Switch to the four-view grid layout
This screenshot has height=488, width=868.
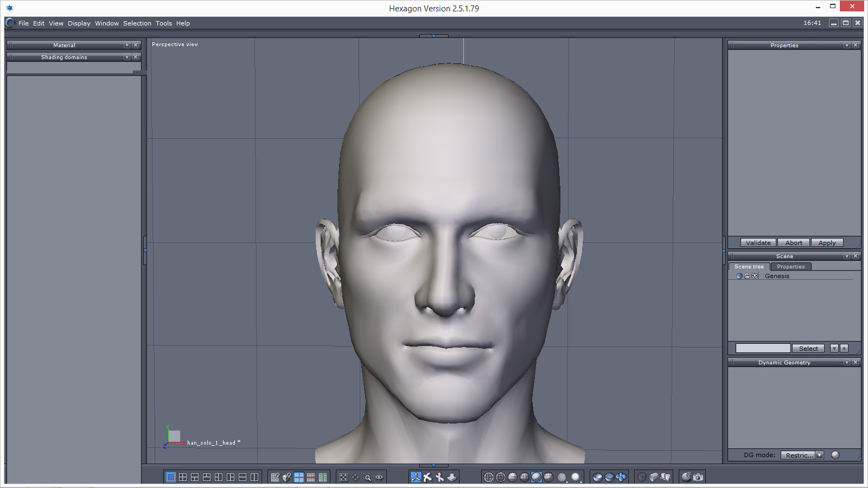click(183, 477)
